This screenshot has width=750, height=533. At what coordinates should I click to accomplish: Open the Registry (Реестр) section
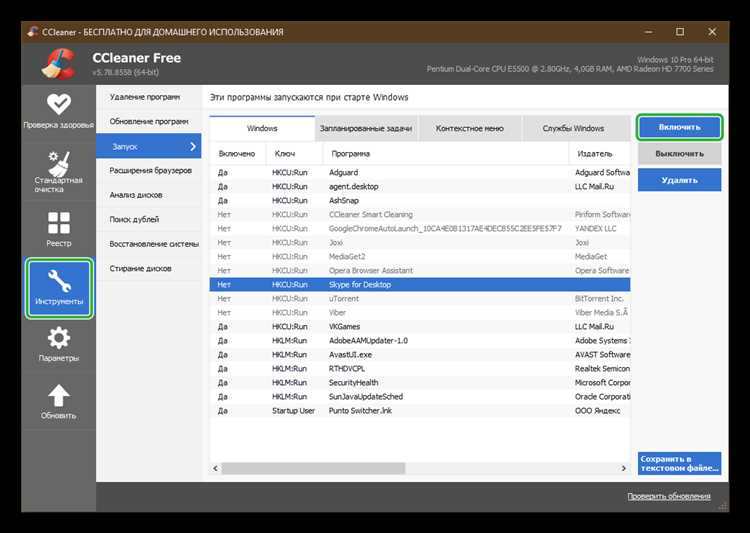pyautogui.click(x=58, y=229)
